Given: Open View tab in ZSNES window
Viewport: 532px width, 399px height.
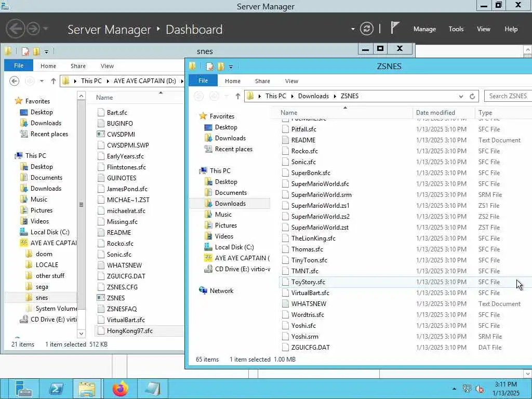Looking at the screenshot, I should coord(291,81).
